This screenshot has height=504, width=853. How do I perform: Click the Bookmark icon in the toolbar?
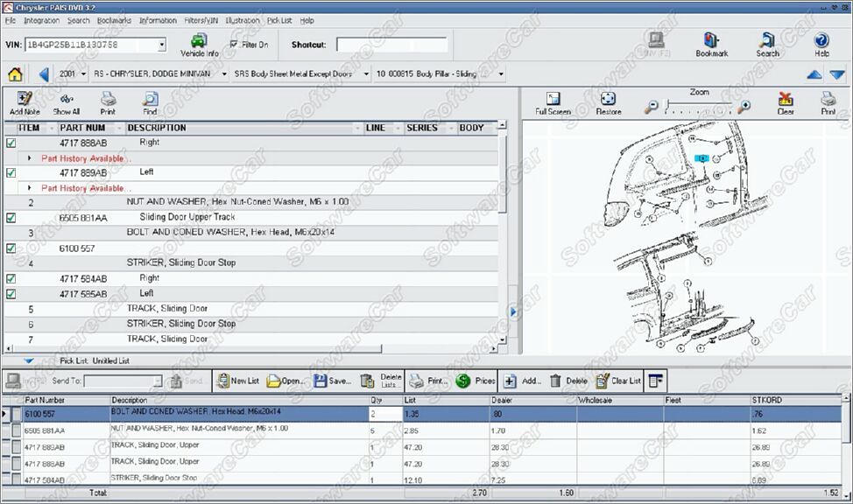pos(711,44)
